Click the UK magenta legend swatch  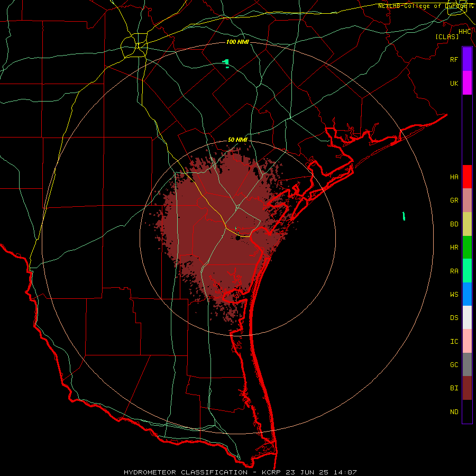pos(467,83)
